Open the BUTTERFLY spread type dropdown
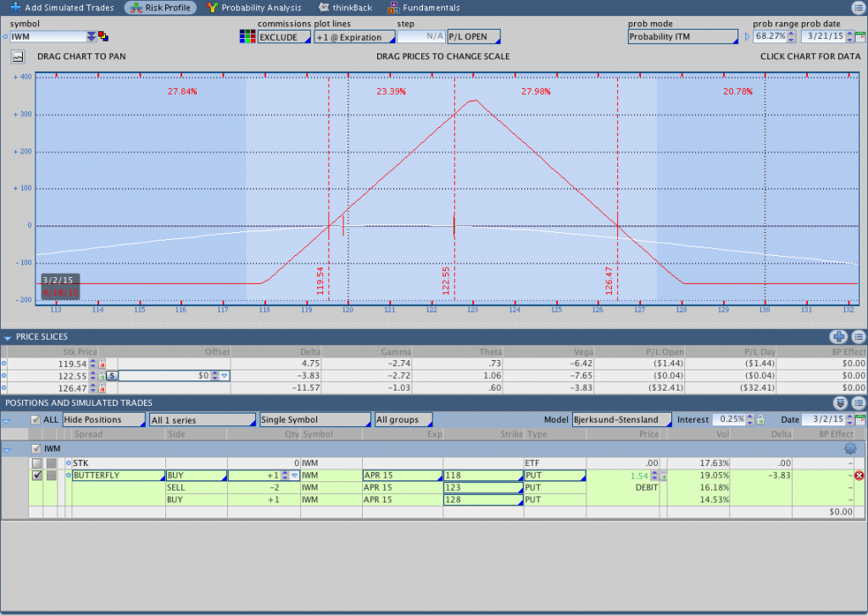868x616 pixels. [119, 475]
